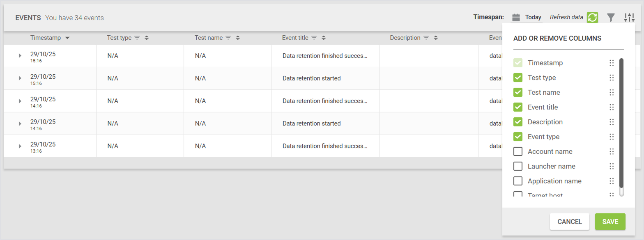Click the Event title column header
This screenshot has height=240, width=644.
click(295, 38)
